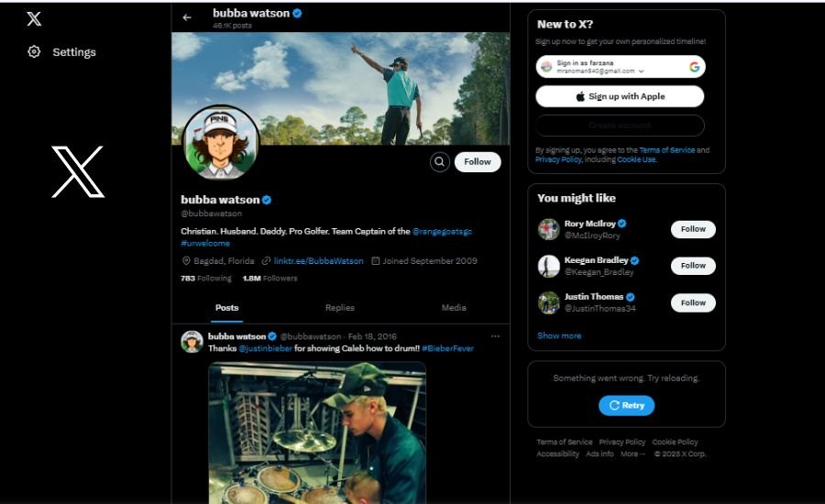This screenshot has height=504, width=825.
Task: Expand the More footer menu
Action: (x=632, y=454)
